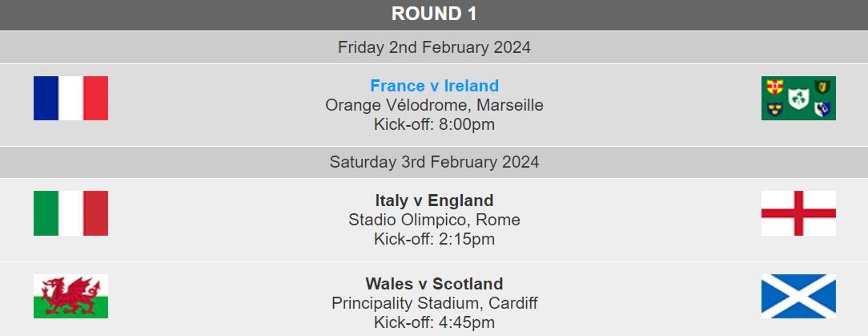Click the shamrock crest in Ireland flag

pos(798,99)
